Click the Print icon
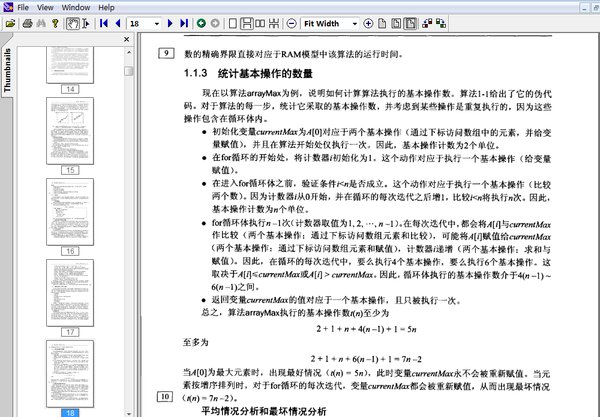 (x=27, y=24)
